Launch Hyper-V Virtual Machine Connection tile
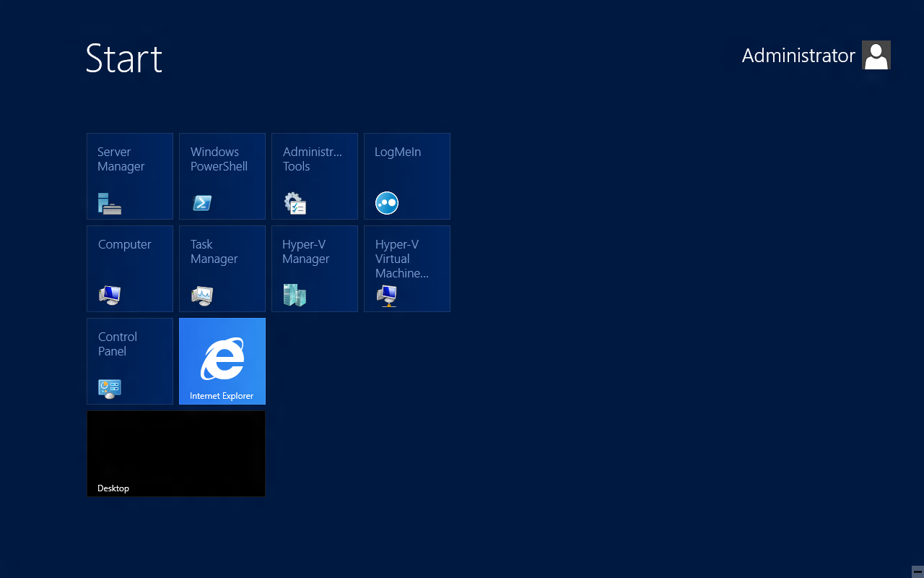This screenshot has height=578, width=924. point(407,269)
